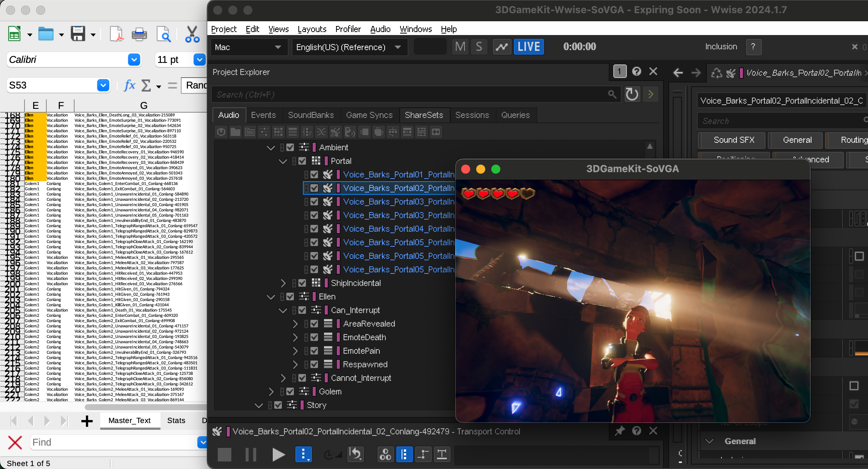868x469 pixels.
Task: Toggle inclusion checkbox for ShipIncidental
Action: click(302, 283)
